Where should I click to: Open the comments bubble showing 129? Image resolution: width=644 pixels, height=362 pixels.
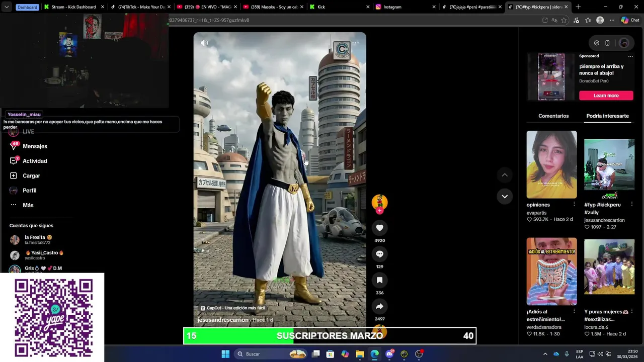point(379,254)
